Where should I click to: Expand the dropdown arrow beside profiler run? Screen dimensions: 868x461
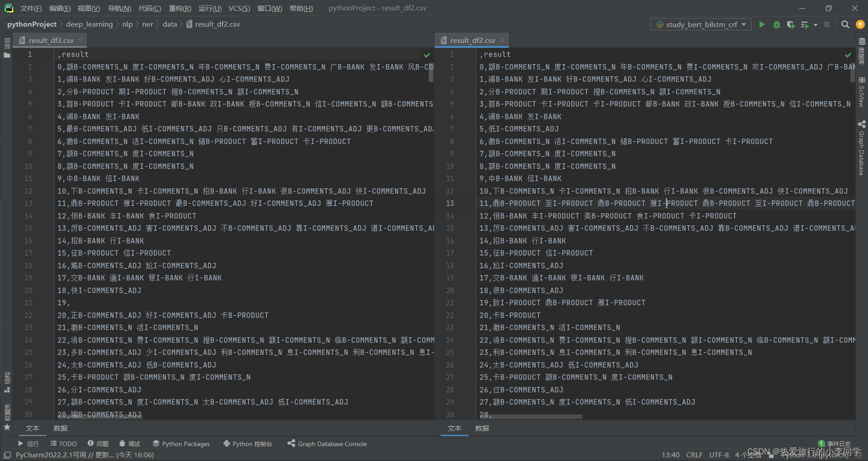coord(816,25)
